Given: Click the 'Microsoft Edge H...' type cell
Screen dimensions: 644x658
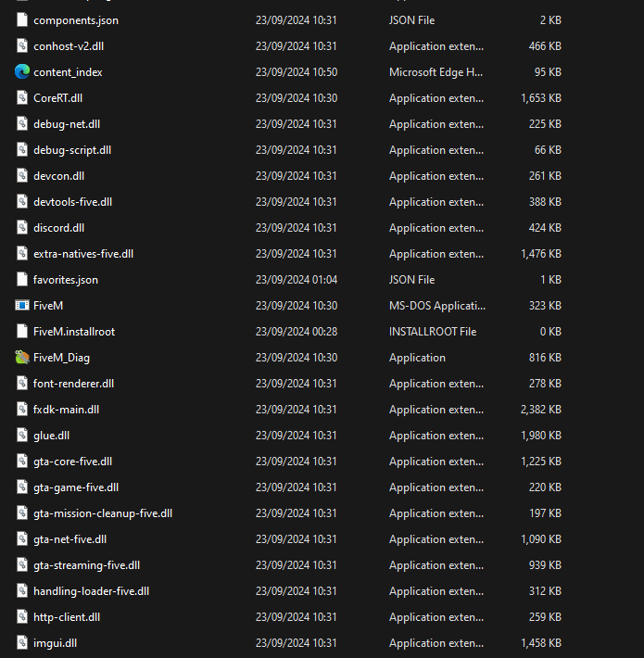Looking at the screenshot, I should click(x=436, y=72).
